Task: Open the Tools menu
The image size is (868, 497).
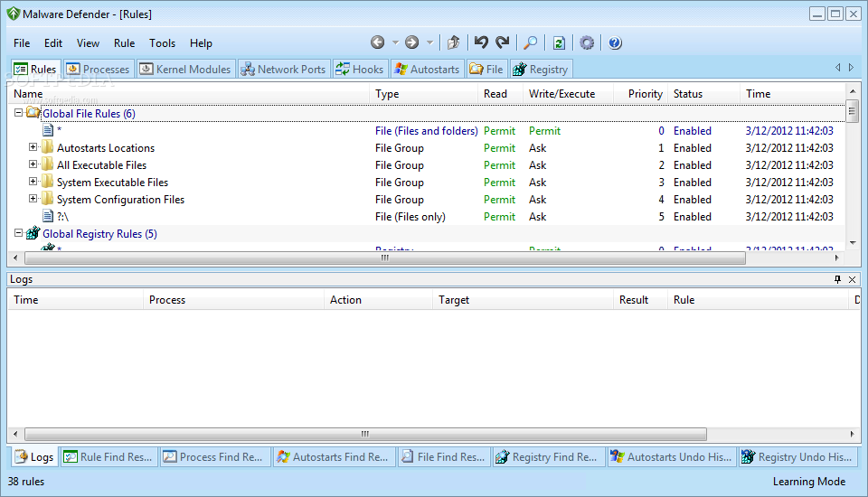Action: pyautogui.click(x=162, y=43)
